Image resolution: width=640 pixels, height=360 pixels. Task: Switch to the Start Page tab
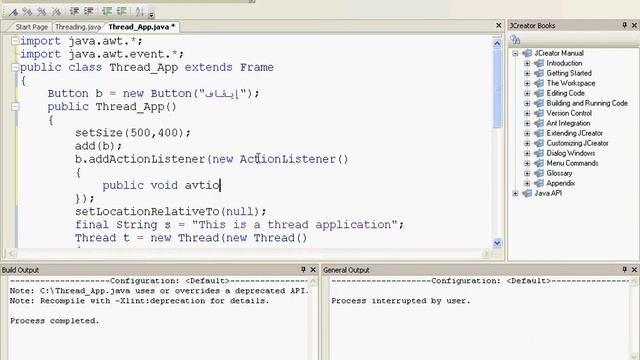pos(31,27)
